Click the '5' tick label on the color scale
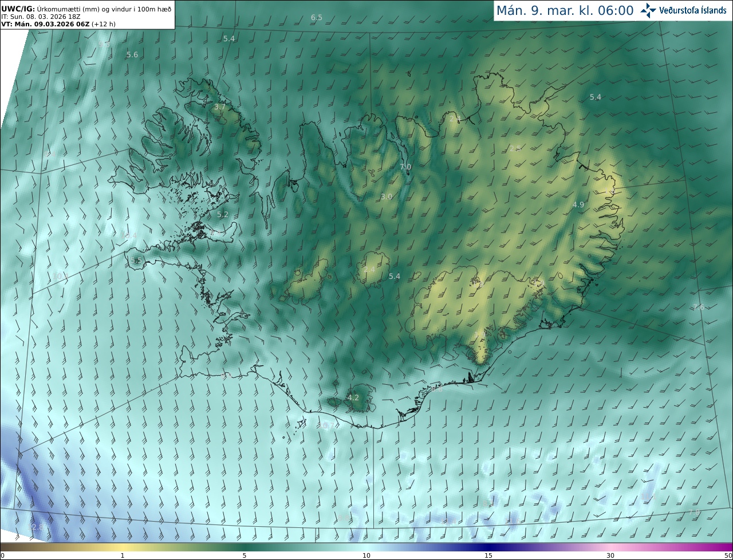 [x=245, y=555]
